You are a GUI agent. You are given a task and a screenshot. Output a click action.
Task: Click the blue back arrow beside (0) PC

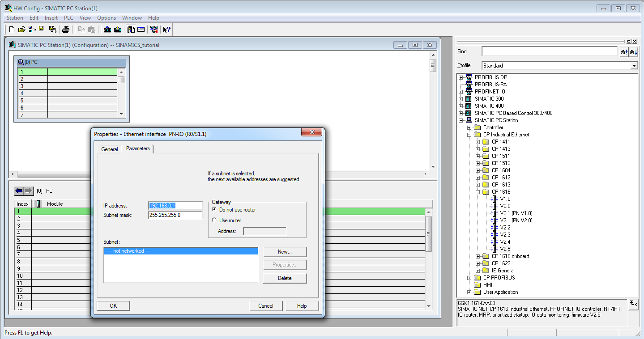tap(19, 191)
